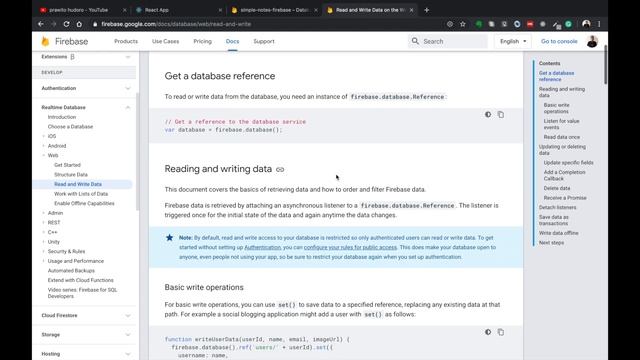Open the Products menu
640x360 pixels.
coord(126,41)
